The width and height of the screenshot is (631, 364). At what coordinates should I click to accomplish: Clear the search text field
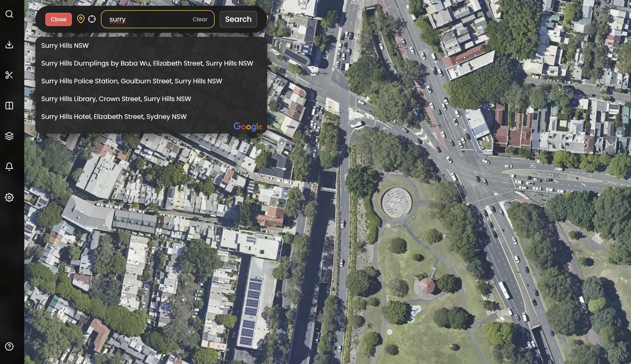(200, 19)
